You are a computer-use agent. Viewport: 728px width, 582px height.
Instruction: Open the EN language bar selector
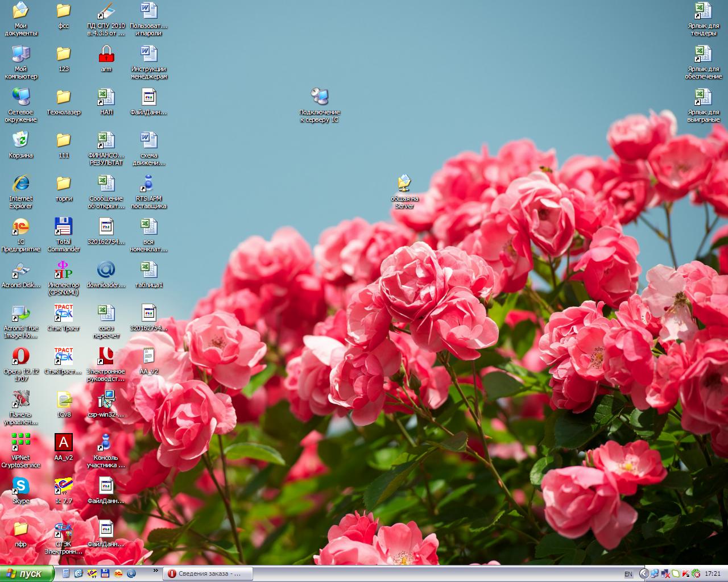(628, 574)
